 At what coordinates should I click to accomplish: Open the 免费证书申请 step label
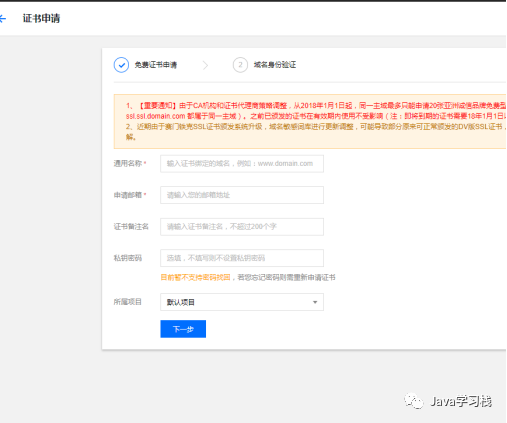pos(156,65)
